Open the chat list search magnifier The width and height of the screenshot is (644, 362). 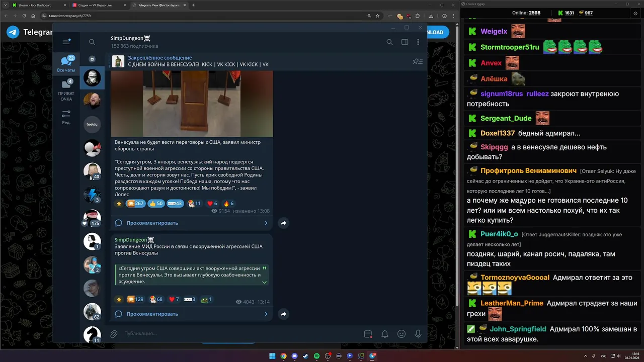[92, 42]
